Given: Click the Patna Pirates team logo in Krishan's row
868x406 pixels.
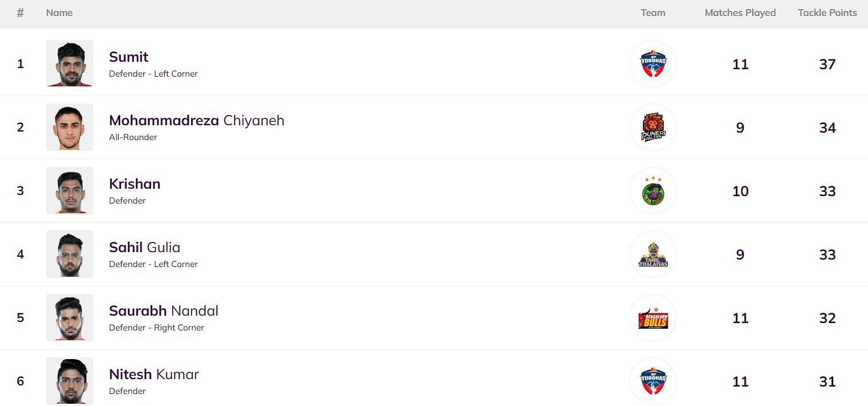Looking at the screenshot, I should (x=652, y=190).
